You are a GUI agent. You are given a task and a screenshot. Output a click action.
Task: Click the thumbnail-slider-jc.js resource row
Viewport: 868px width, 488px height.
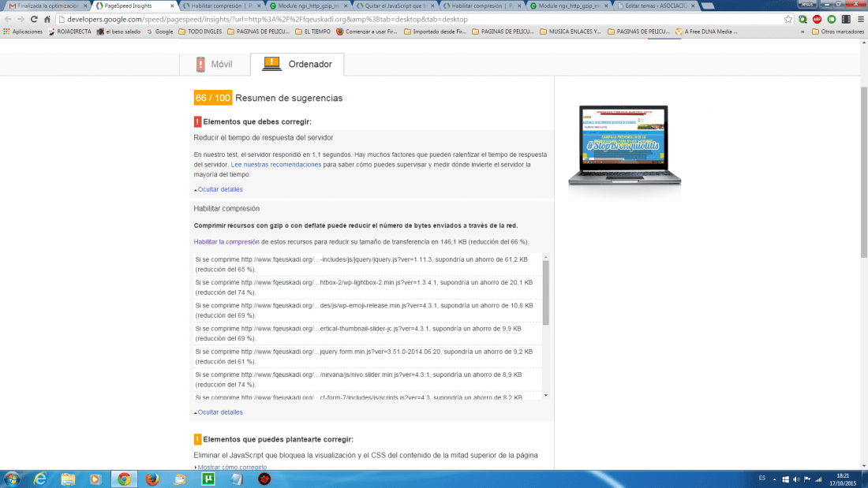click(368, 333)
